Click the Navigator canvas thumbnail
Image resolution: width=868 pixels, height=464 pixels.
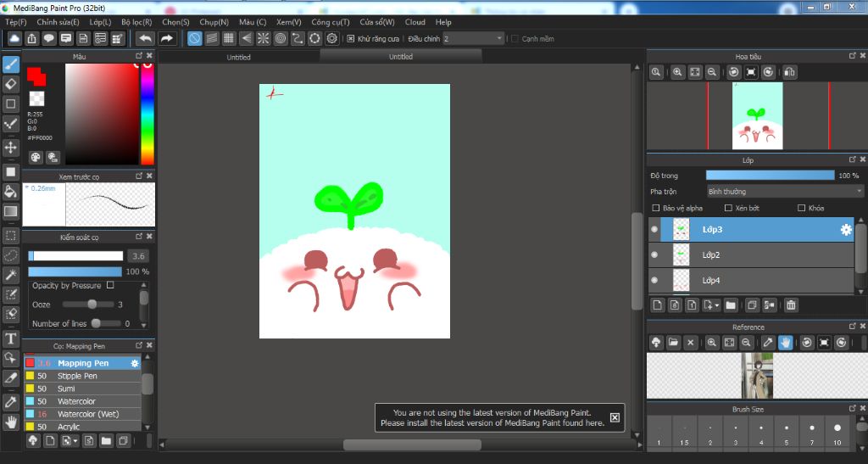pos(757,115)
